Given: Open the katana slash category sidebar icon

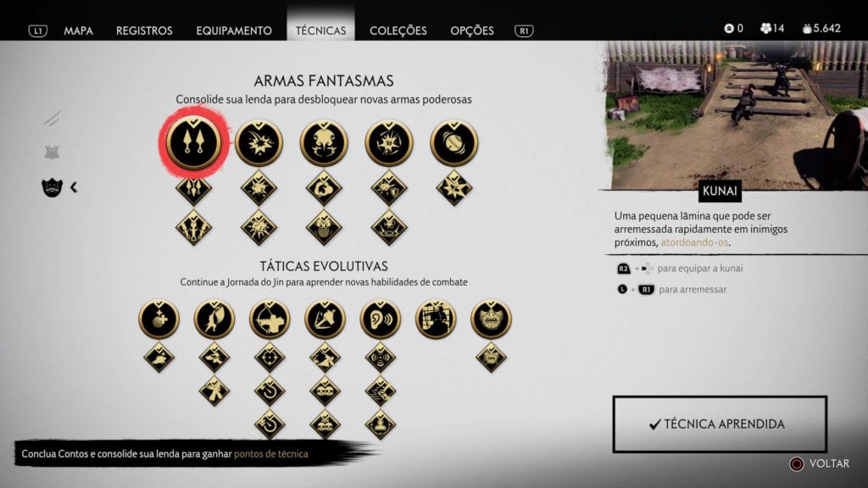Looking at the screenshot, I should (52, 118).
